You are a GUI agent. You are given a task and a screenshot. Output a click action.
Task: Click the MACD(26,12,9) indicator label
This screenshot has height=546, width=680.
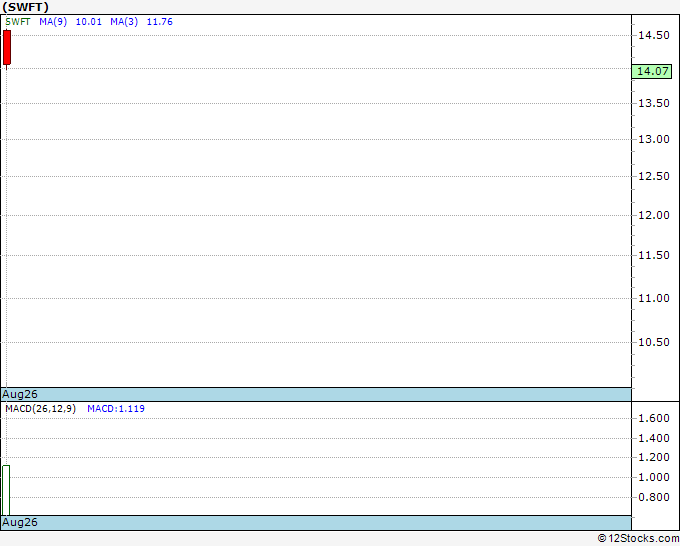[x=40, y=409]
